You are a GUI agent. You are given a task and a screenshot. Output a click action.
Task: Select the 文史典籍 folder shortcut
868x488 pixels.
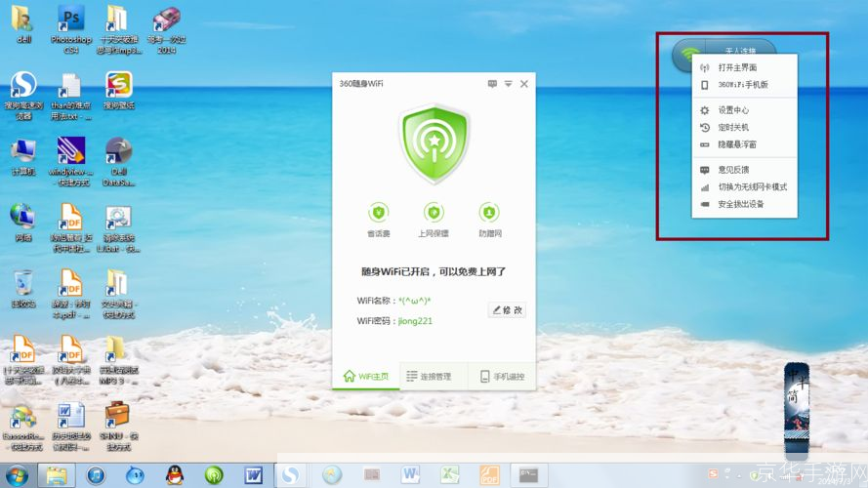click(118, 294)
